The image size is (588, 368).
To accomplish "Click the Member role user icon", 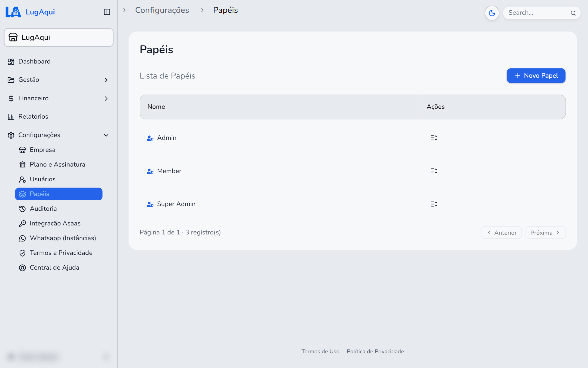I will (150, 171).
